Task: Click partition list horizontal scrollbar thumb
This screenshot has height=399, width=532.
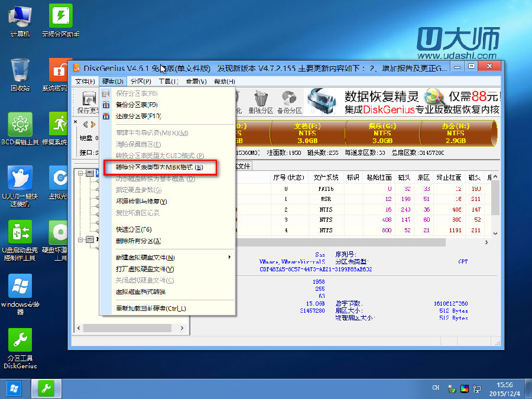Action: (x=340, y=242)
